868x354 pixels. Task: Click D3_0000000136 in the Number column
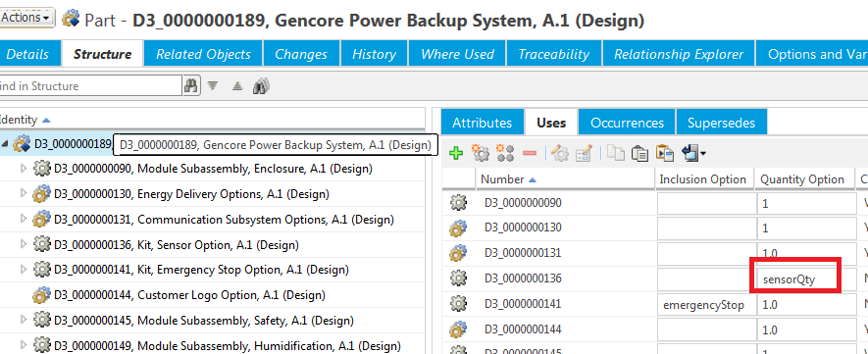click(523, 278)
